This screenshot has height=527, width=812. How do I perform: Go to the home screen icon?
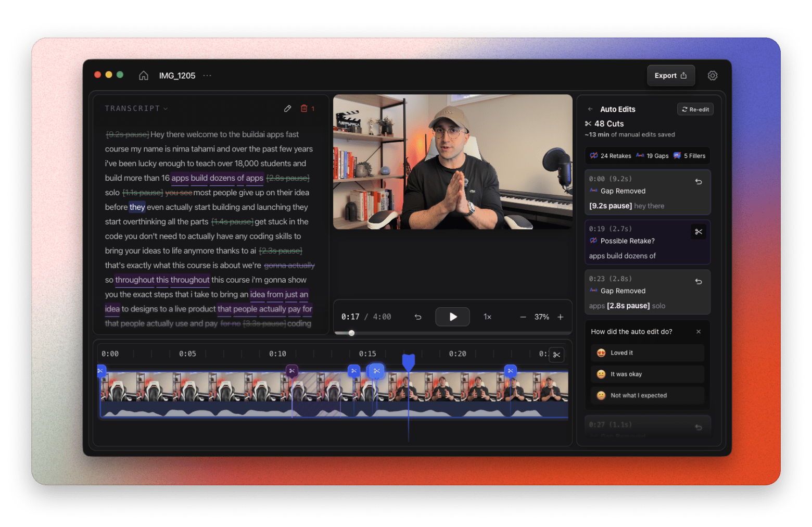[144, 76]
